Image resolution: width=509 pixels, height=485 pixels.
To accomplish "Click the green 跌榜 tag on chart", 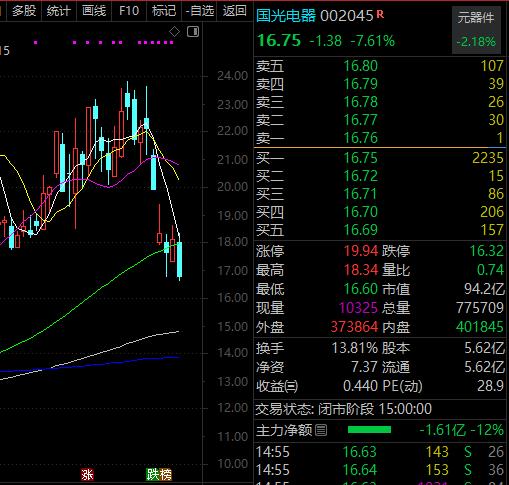I will pos(159,474).
